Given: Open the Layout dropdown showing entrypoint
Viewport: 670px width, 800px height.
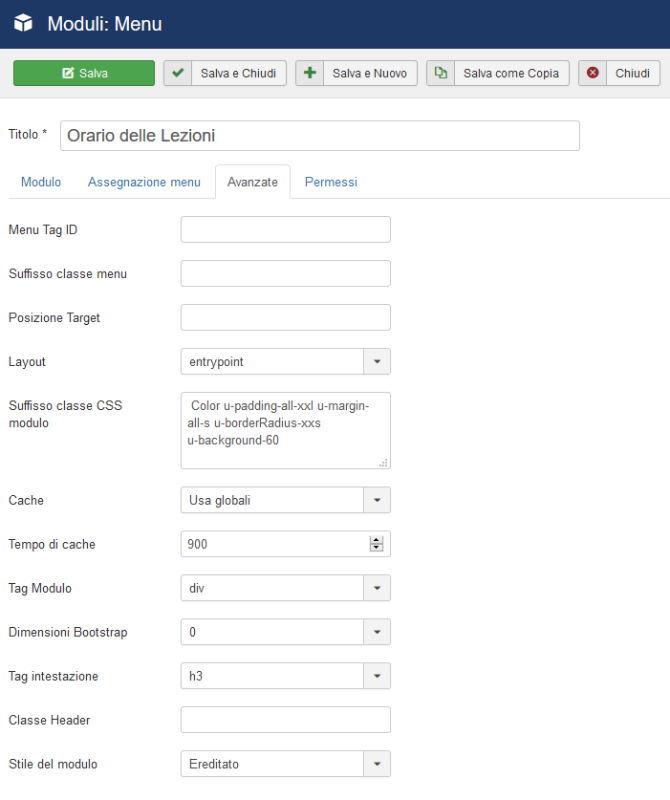Looking at the screenshot, I should pos(286,362).
